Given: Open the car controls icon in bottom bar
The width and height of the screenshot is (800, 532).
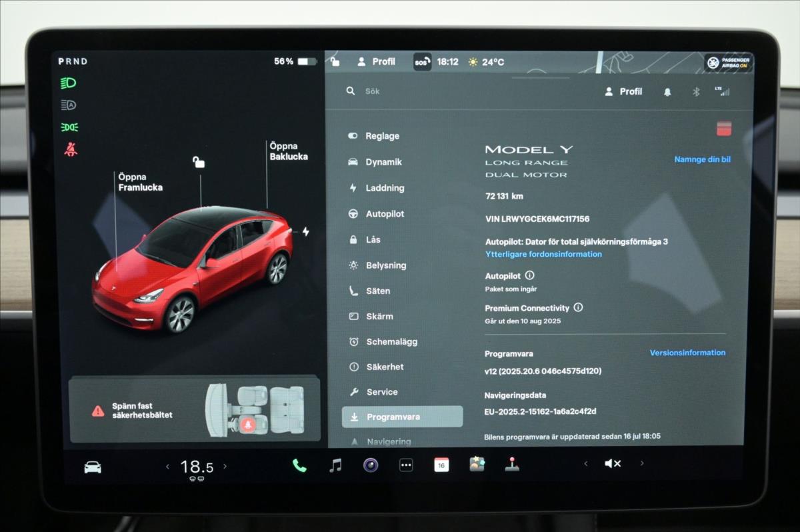Looking at the screenshot, I should coord(93,467).
